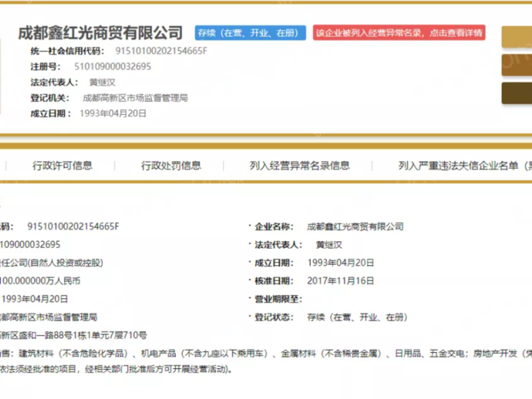Click the medium brown button at right edge

pos(517,65)
